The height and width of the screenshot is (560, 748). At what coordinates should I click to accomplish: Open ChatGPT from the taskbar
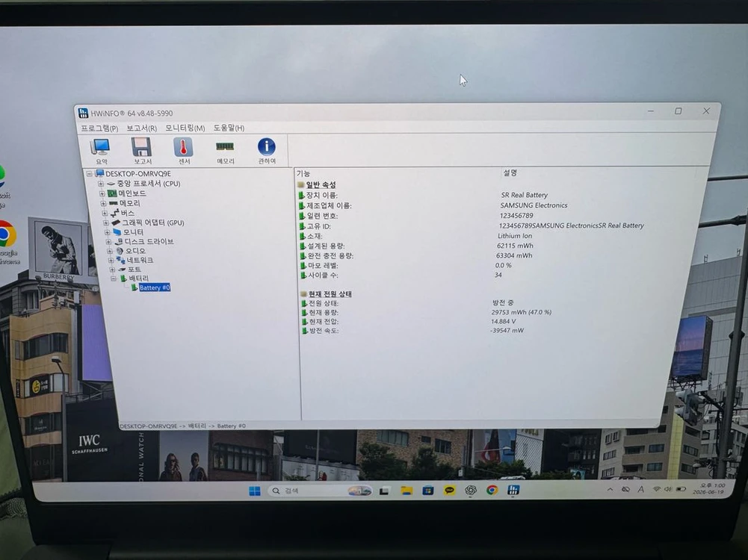coord(471,490)
